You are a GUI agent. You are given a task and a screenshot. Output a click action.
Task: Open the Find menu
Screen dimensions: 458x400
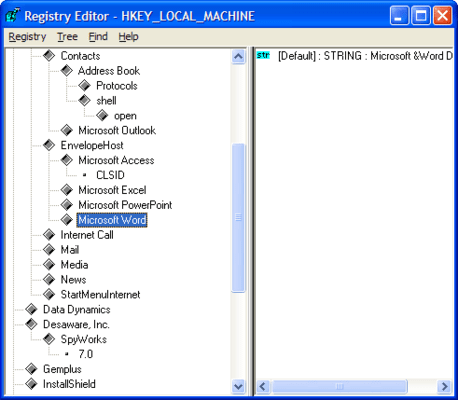pyautogui.click(x=98, y=36)
